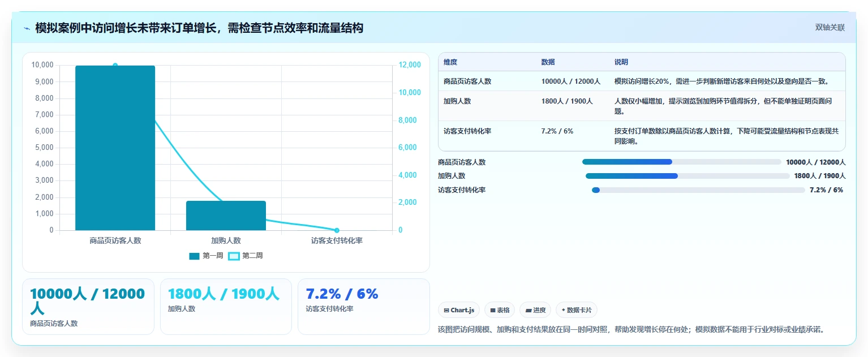Click the 访客支付转化率 x-axis label
The width and height of the screenshot is (868, 357).
point(337,240)
